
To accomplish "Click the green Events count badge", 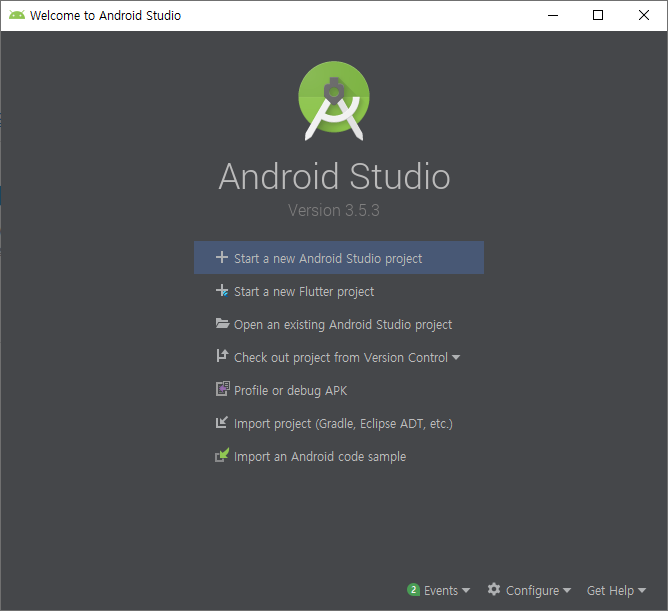I will (x=413, y=590).
